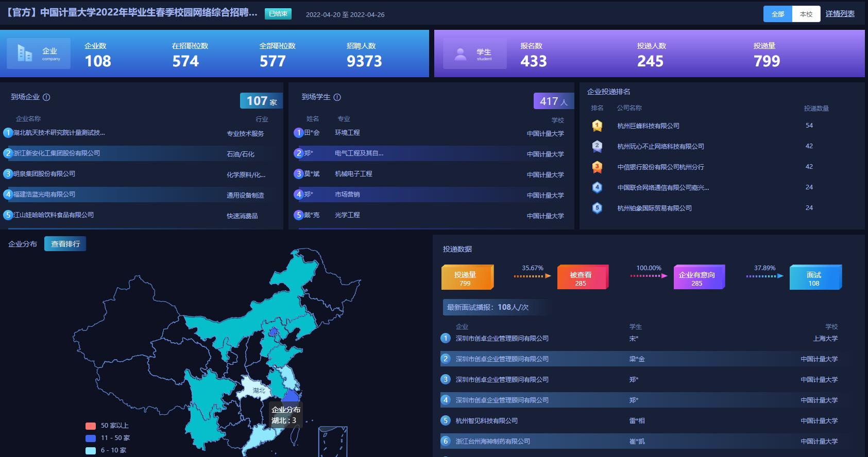868x457 pixels.
Task: Select 杭州巨峰科技有限公司 in ranking
Action: tap(648, 126)
